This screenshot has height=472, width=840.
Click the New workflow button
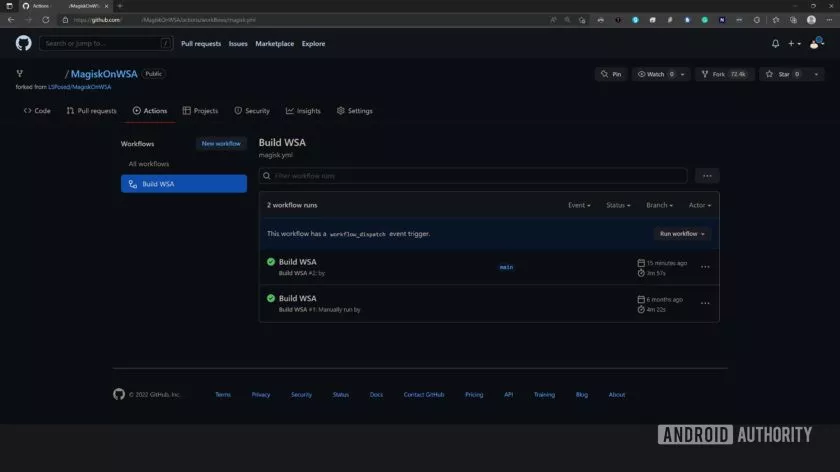[221, 144]
